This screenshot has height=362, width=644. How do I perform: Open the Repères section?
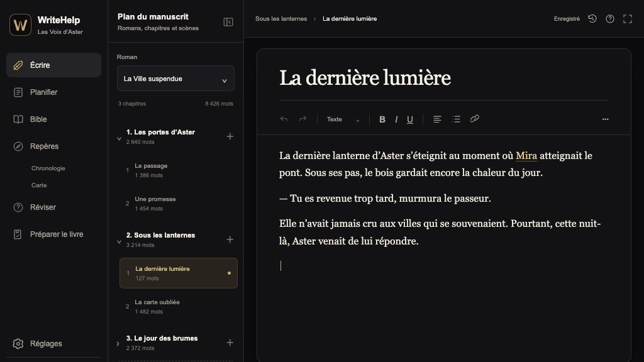[x=53, y=146]
